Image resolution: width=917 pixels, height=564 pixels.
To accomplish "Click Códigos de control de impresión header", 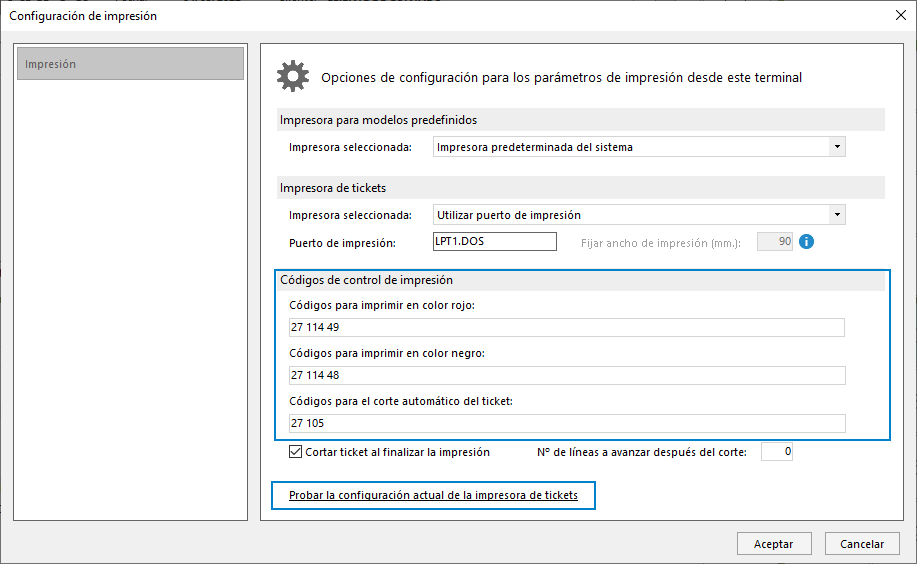I will tap(366, 280).
